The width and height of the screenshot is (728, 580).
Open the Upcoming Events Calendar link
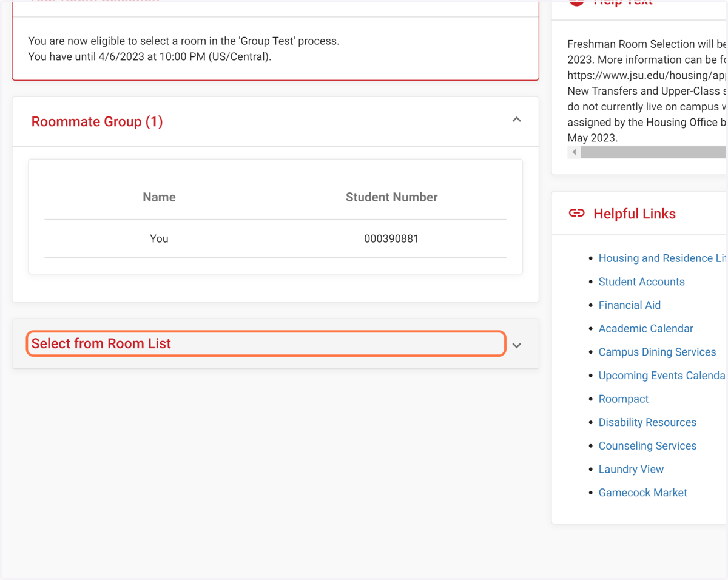[662, 376]
